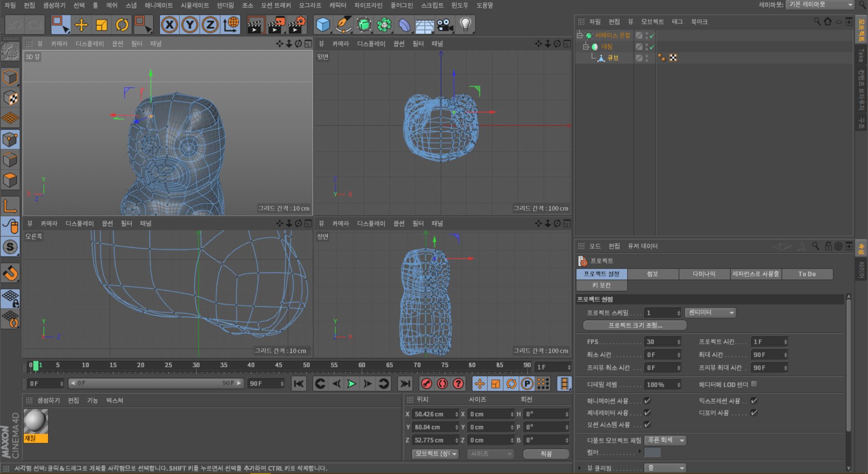Click the 프로젝트 크기 조절 button
Image resolution: width=868 pixels, height=474 pixels.
635,325
